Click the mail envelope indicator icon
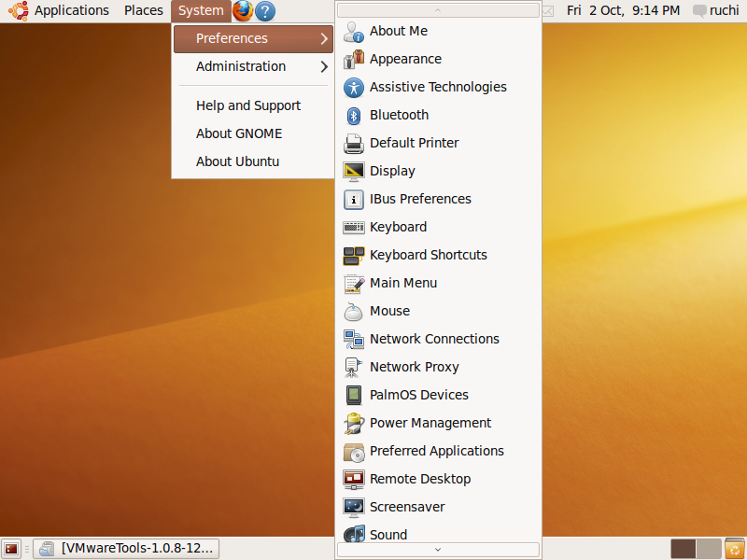This screenshot has width=747, height=560. [x=548, y=10]
